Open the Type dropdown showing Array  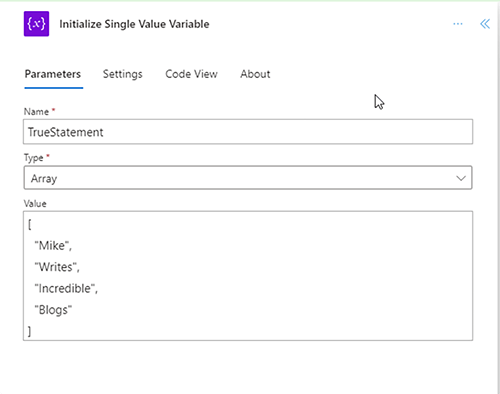pos(248,178)
